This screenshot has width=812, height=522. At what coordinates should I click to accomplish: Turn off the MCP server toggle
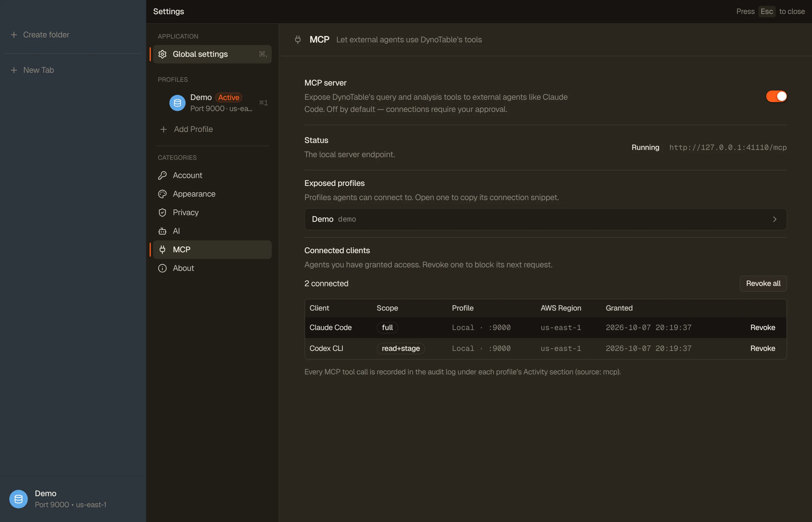[x=776, y=97]
